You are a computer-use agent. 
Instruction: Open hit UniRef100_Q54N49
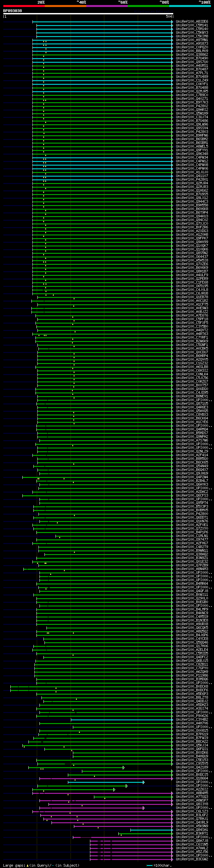192,466
